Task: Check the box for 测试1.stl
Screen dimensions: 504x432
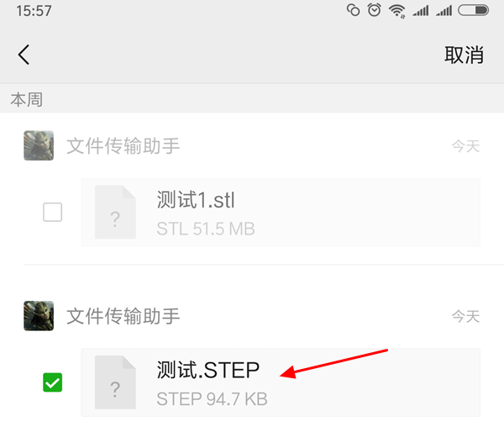Action: (x=52, y=212)
